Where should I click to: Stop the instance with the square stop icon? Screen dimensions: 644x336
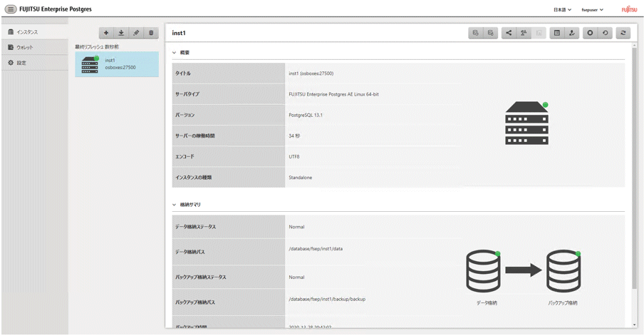click(590, 33)
